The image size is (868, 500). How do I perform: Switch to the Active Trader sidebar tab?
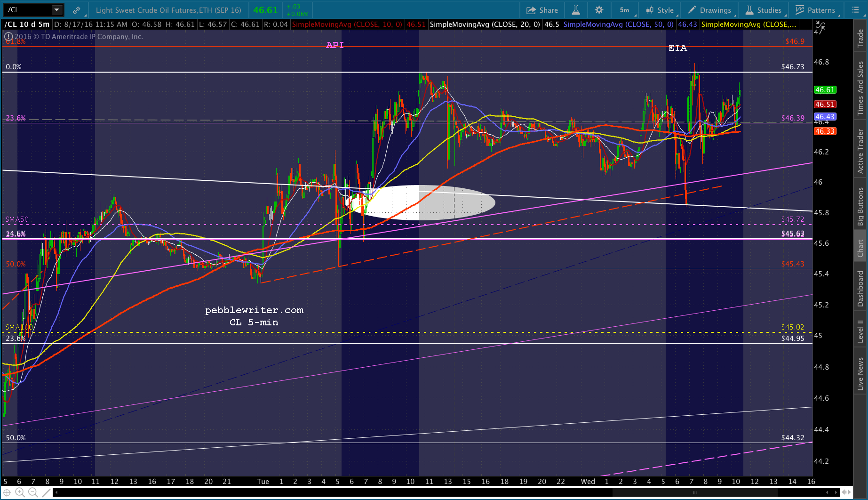[860, 151]
